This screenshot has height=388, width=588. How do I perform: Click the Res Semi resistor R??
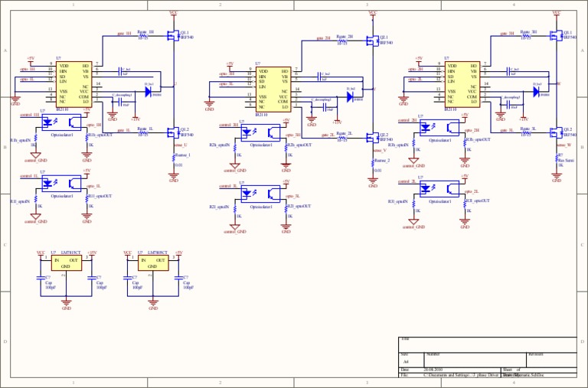point(557,158)
